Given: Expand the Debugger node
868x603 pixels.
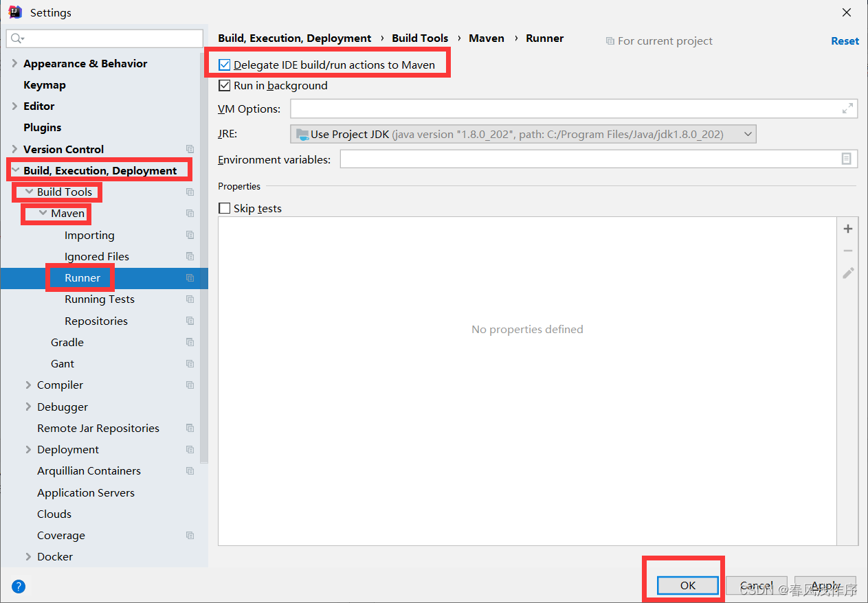Looking at the screenshot, I should pyautogui.click(x=28, y=407).
